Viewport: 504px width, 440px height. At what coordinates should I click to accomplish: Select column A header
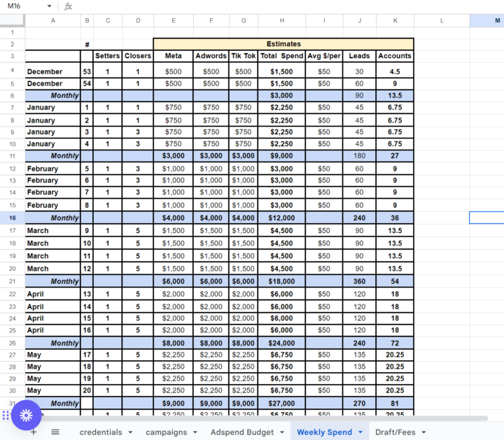tap(53, 20)
